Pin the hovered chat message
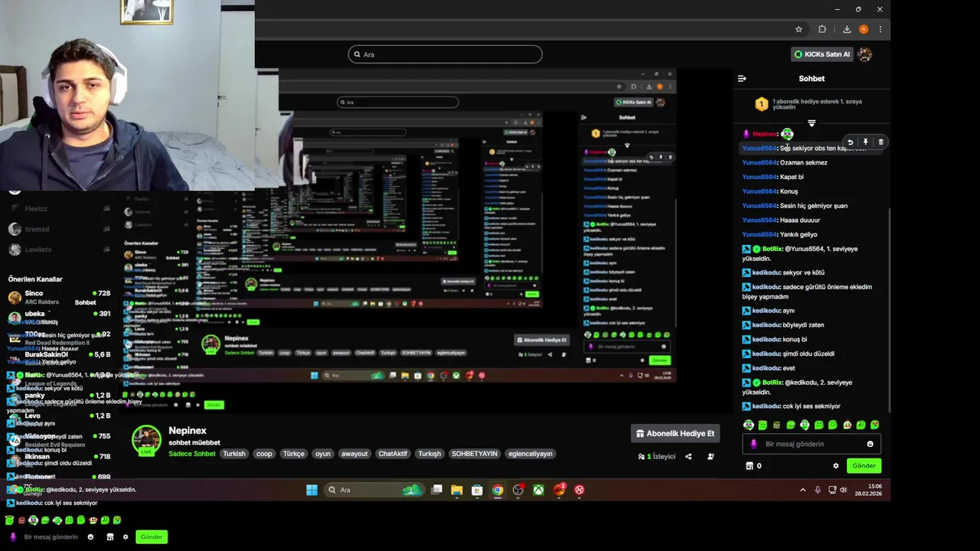The height and width of the screenshot is (551, 980). (x=865, y=142)
